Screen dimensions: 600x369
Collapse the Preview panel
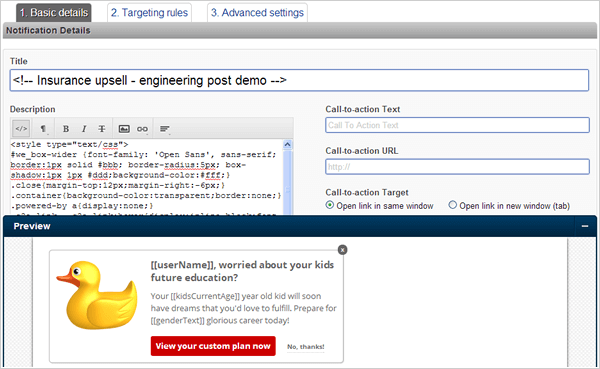point(585,226)
